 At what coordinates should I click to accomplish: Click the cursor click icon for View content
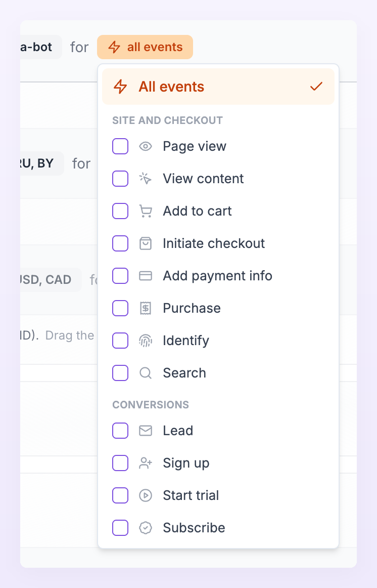pos(145,179)
